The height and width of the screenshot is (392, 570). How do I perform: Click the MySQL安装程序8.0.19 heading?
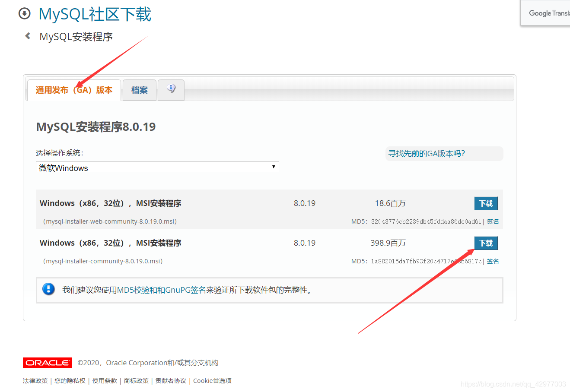pos(96,127)
